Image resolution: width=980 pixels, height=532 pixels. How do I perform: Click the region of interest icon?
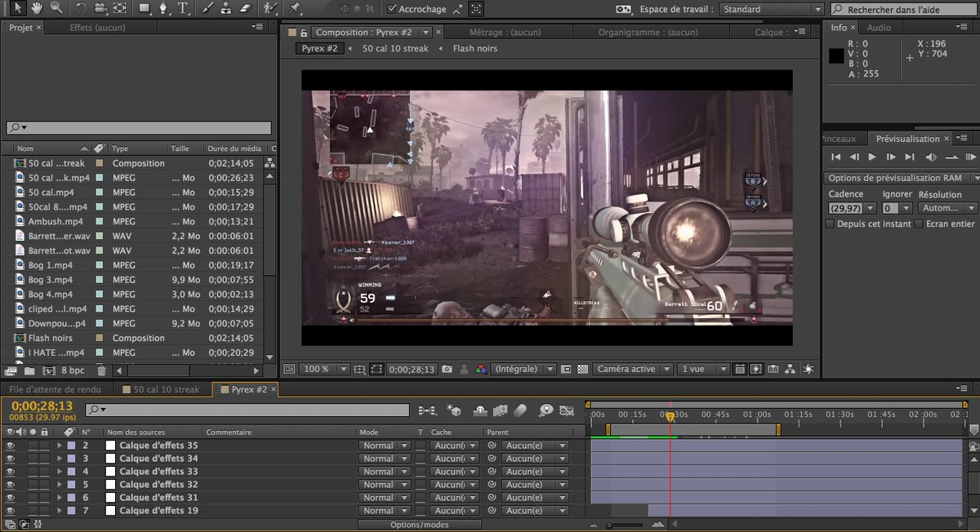click(x=376, y=369)
